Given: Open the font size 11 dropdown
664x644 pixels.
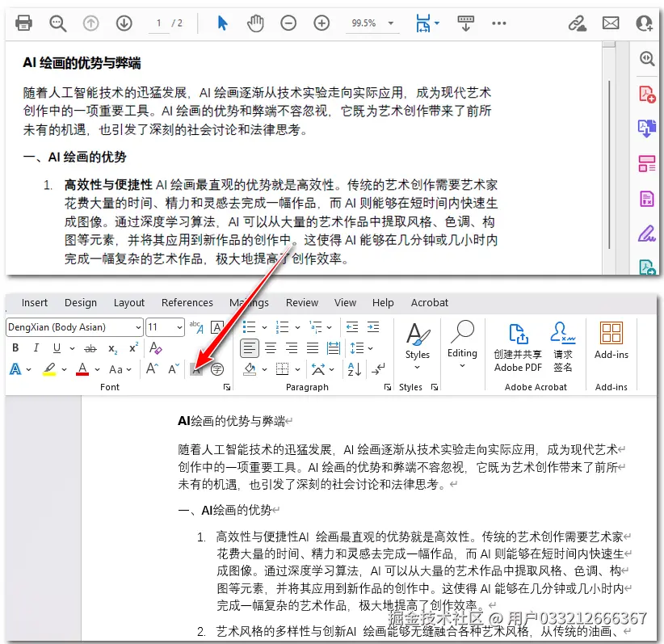Looking at the screenshot, I should 179,327.
